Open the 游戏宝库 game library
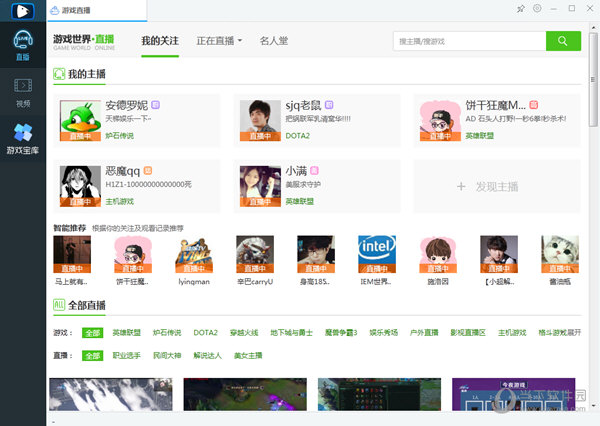Viewport: 600px width, 426px height. click(x=23, y=139)
